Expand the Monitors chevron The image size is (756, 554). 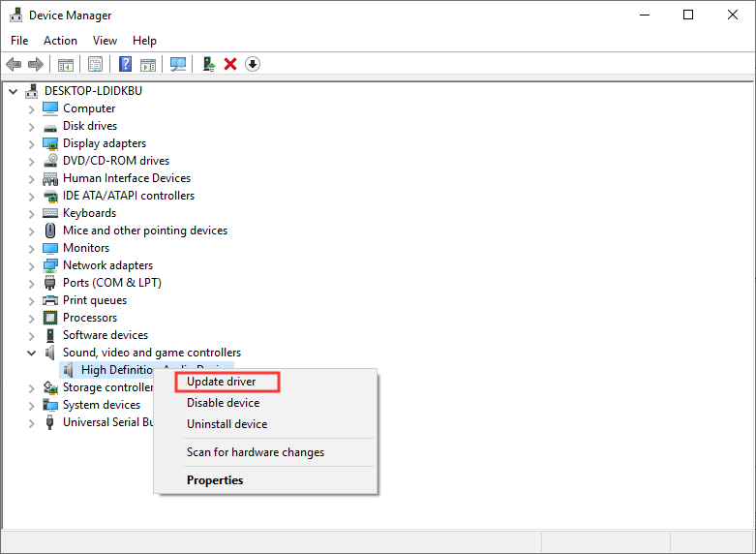coord(31,249)
